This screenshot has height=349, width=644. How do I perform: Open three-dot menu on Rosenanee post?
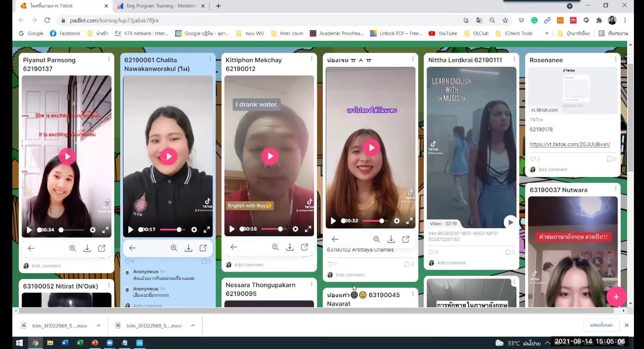pyautogui.click(x=615, y=59)
